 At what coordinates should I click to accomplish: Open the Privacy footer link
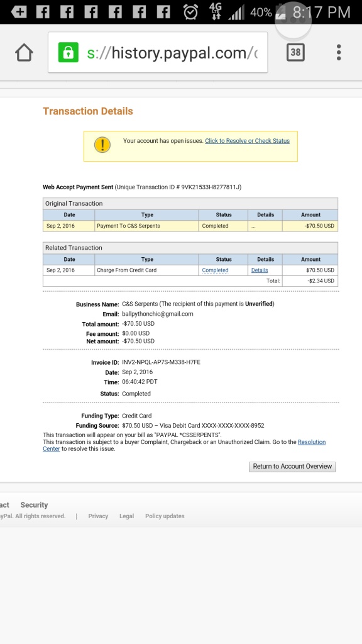98,516
